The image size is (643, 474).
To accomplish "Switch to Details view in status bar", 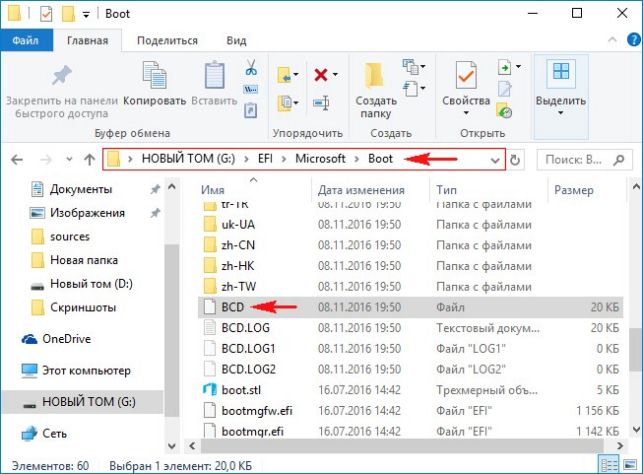I will tap(609, 465).
